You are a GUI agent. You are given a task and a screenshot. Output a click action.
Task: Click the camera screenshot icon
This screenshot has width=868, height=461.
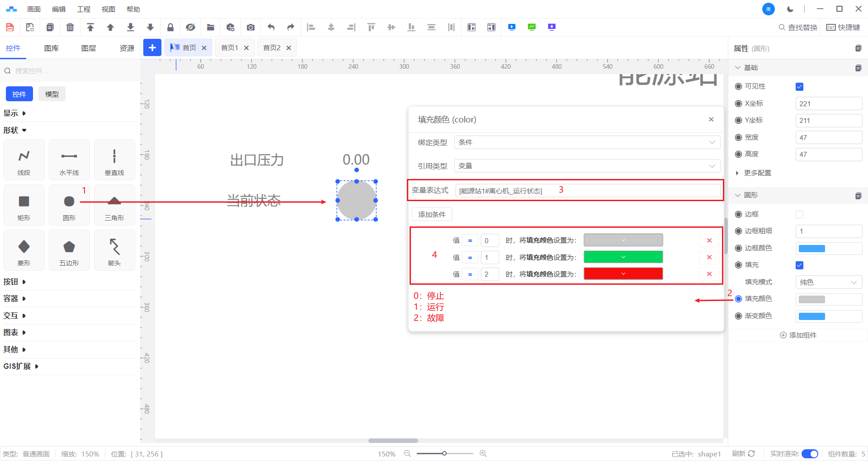[x=250, y=28]
